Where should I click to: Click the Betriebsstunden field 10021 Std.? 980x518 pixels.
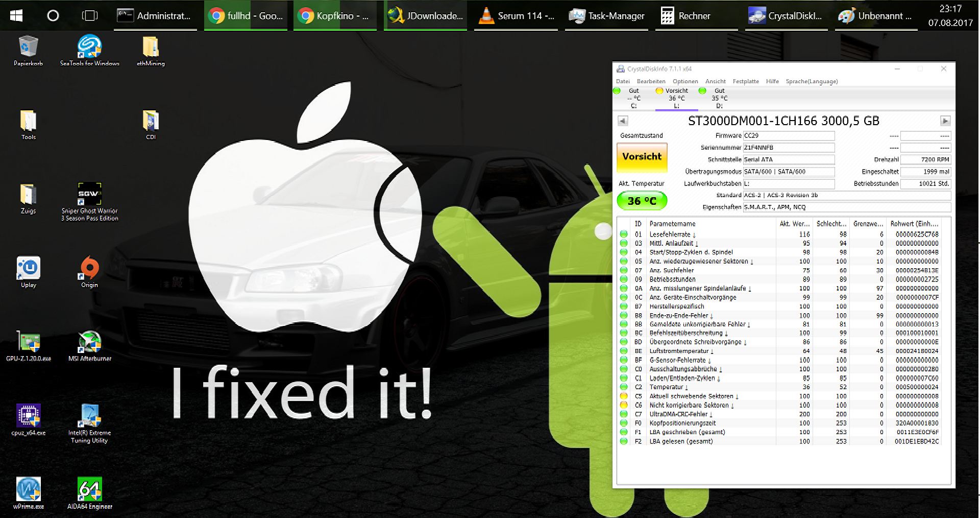(925, 183)
